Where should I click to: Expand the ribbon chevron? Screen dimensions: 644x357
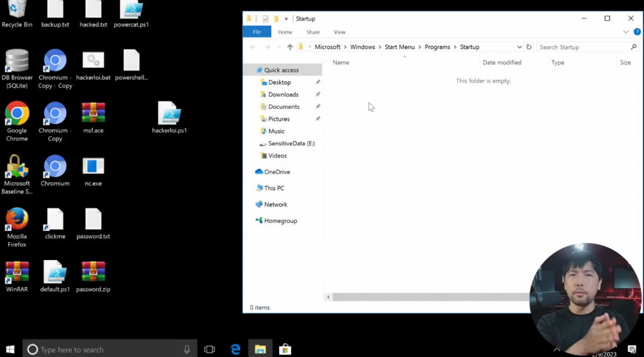tap(626, 32)
